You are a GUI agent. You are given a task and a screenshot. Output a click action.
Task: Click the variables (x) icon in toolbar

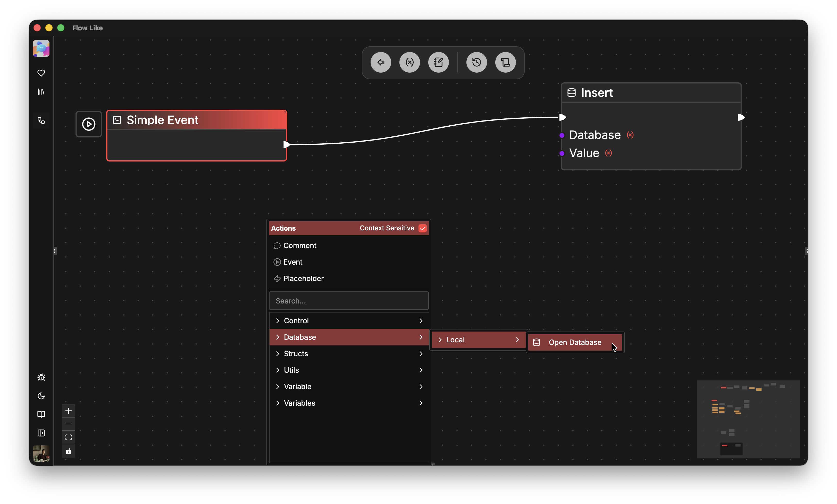point(410,62)
